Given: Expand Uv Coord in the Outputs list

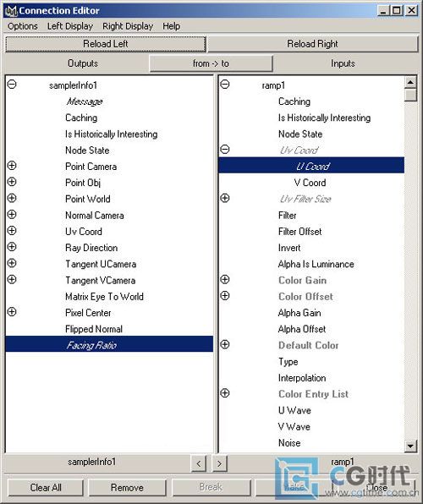Looking at the screenshot, I should (x=12, y=231).
